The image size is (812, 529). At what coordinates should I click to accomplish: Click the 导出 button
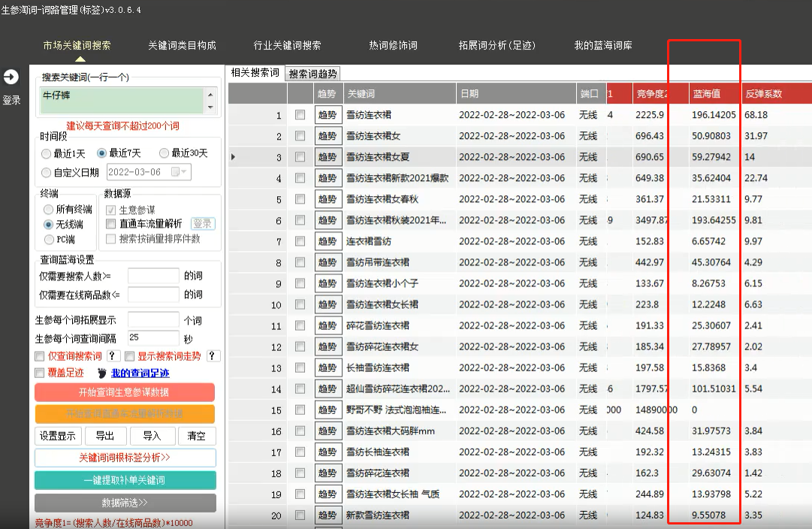[105, 436]
